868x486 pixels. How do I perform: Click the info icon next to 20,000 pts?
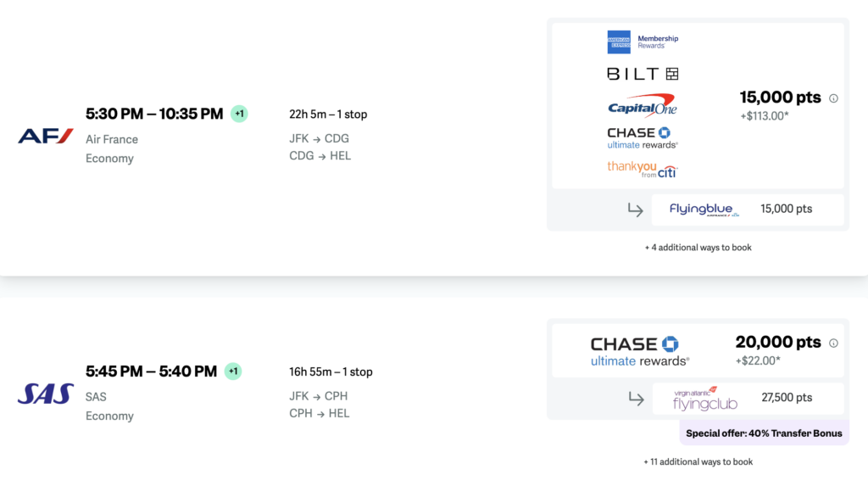[833, 344]
